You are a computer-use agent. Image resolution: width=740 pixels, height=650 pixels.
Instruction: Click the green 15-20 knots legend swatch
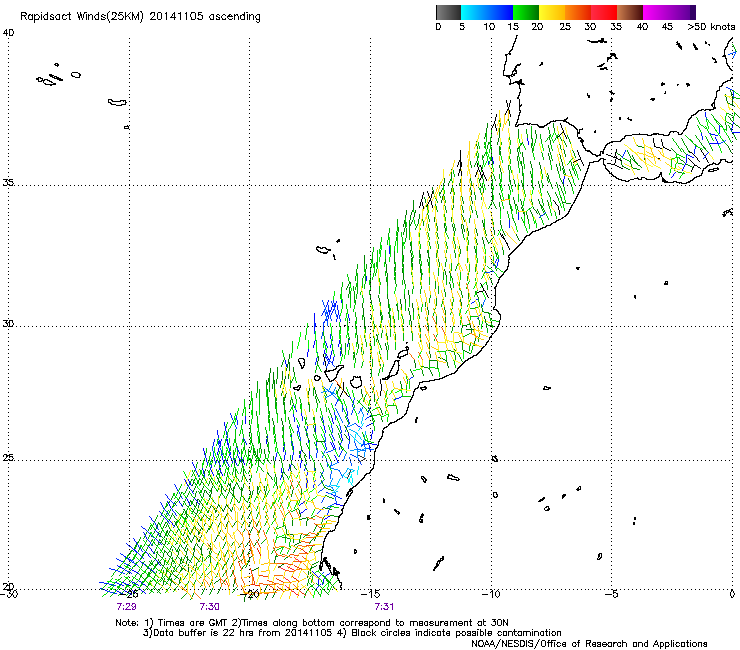(x=526, y=12)
